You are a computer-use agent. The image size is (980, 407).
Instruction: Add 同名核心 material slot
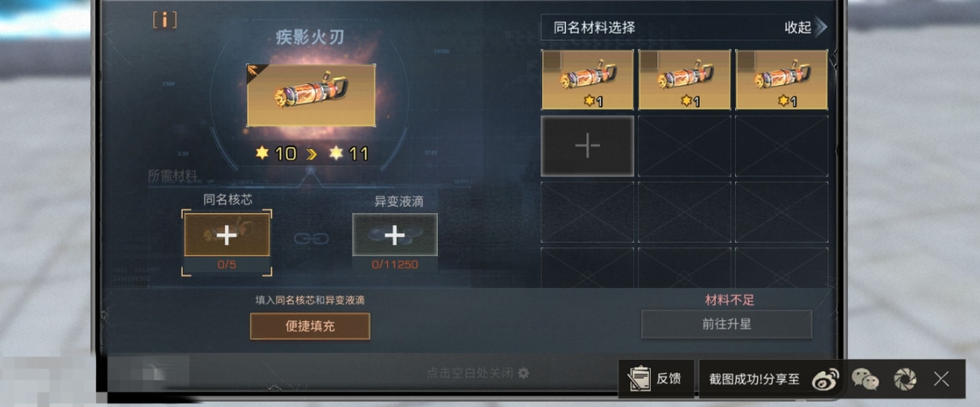pyautogui.click(x=226, y=235)
